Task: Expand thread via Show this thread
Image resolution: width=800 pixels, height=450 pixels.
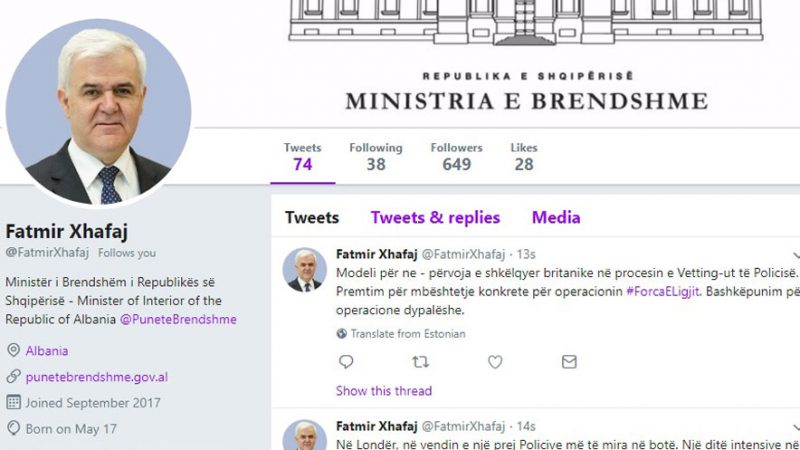Action: point(384,391)
